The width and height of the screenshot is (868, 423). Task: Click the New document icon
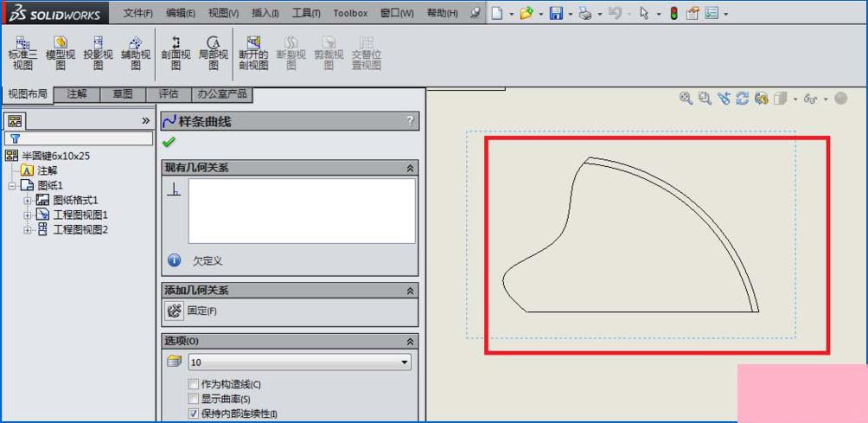click(x=497, y=14)
